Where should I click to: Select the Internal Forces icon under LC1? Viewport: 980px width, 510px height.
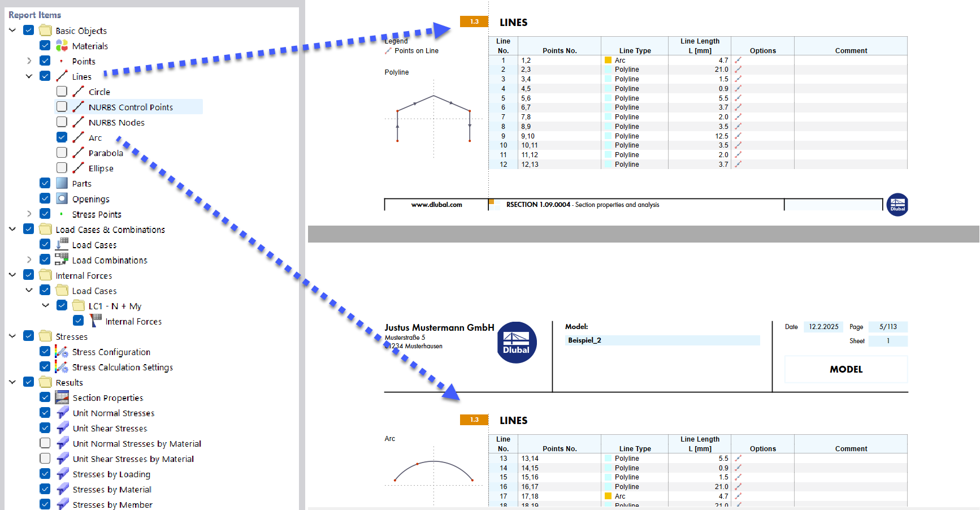pyautogui.click(x=96, y=321)
